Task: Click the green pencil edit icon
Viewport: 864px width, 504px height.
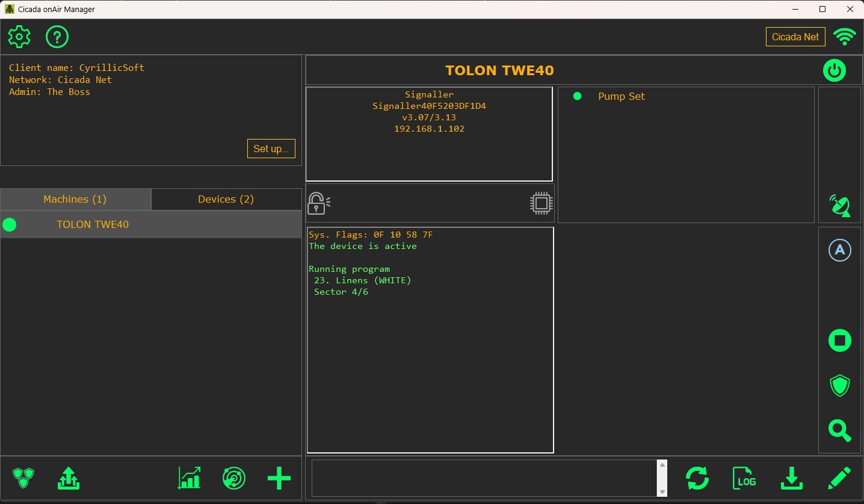Action: (x=839, y=479)
